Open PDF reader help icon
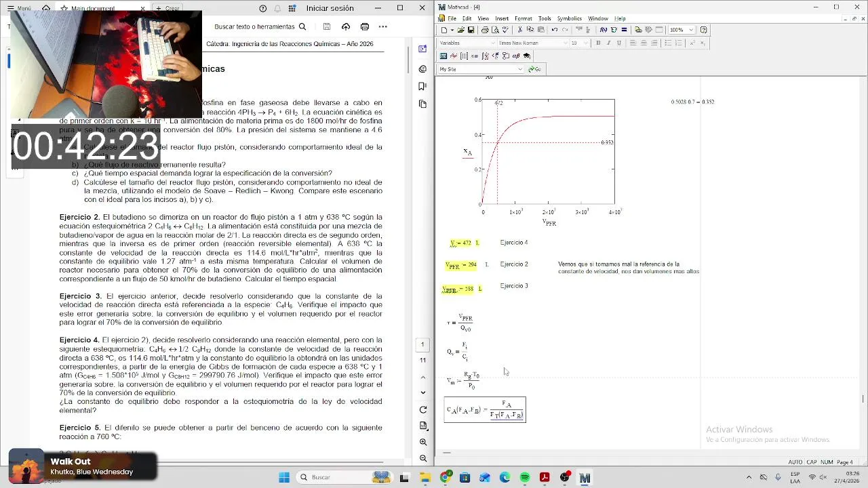Viewport: 868px width, 488px height. tap(263, 8)
